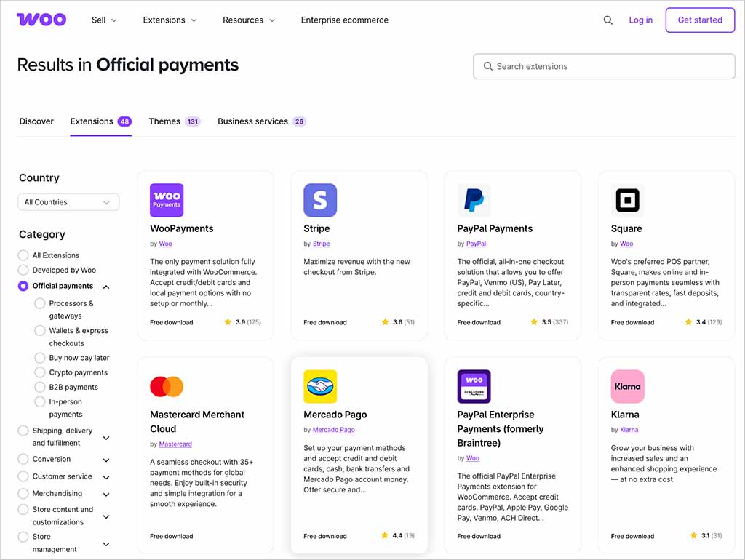Click the star rating on Square card
The image size is (745, 560).
[704, 322]
